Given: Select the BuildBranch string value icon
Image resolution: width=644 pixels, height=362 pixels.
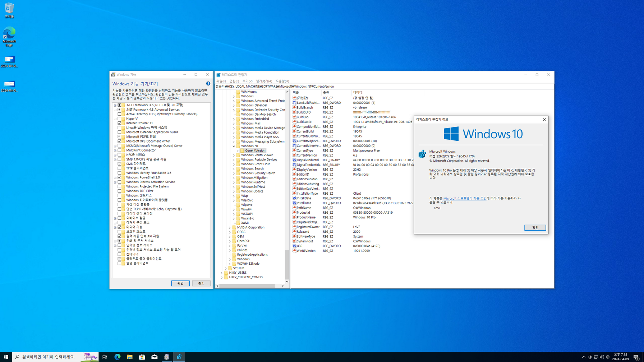Looking at the screenshot, I should pos(294,107).
